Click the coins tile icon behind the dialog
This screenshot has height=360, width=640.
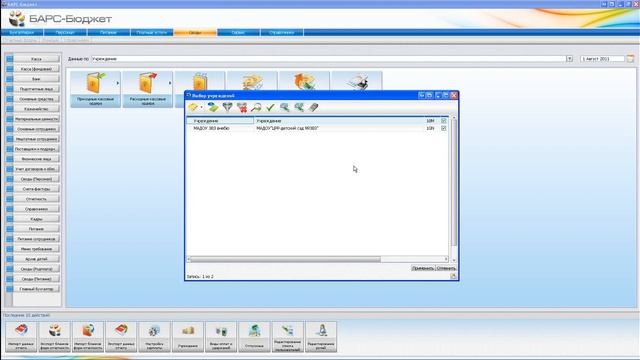coord(252,81)
